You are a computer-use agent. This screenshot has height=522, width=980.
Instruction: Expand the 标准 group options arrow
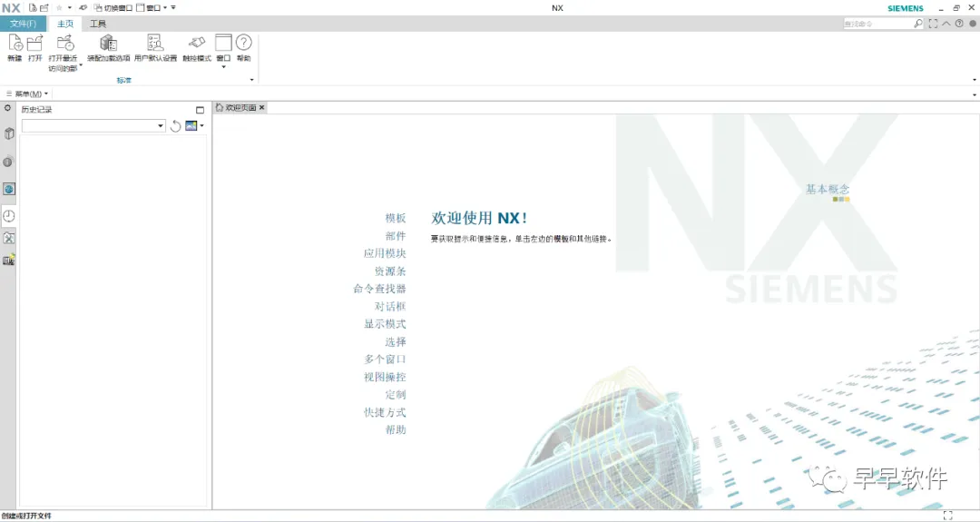pyautogui.click(x=252, y=80)
